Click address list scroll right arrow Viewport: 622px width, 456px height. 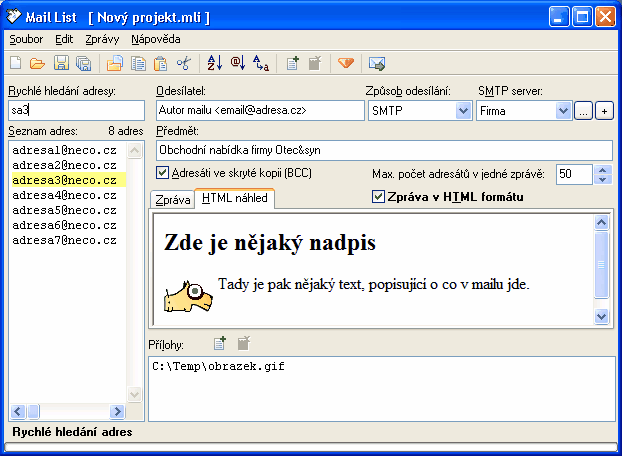coord(117,411)
